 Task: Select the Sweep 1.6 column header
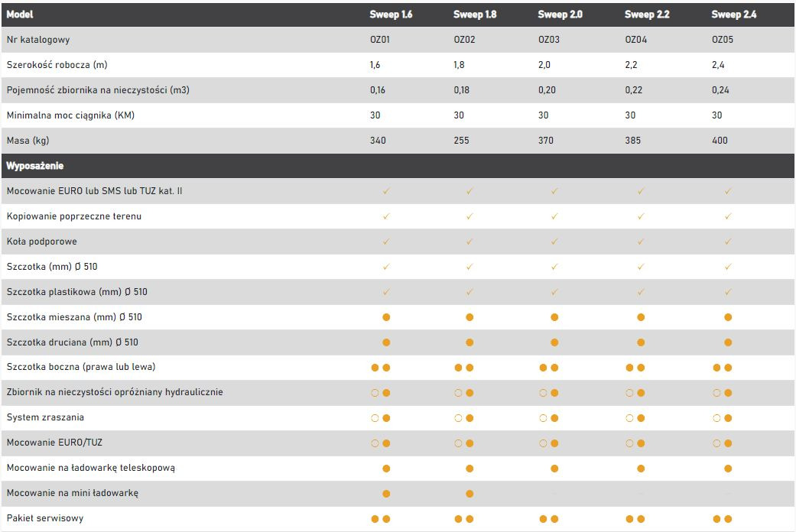(390, 15)
